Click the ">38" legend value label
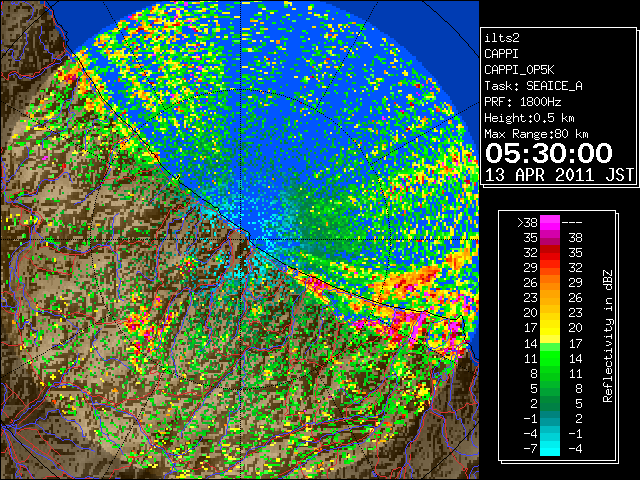 point(527,222)
